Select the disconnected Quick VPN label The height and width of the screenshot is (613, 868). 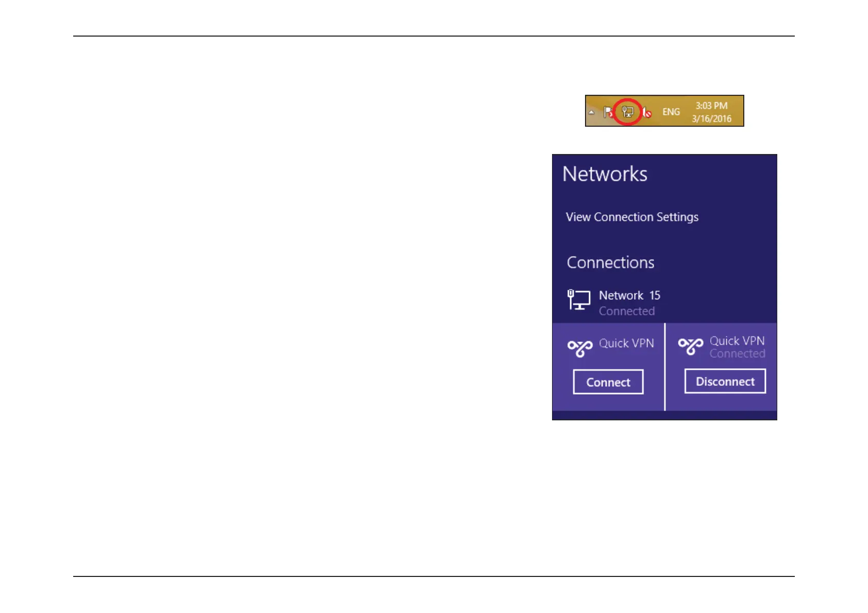(x=626, y=343)
